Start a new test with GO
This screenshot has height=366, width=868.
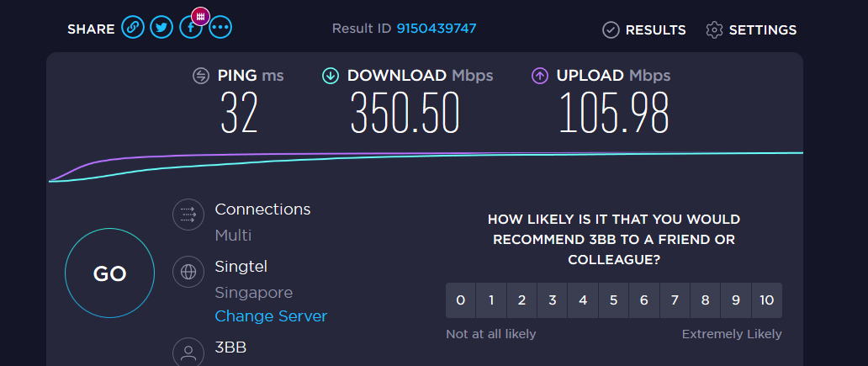pos(109,273)
